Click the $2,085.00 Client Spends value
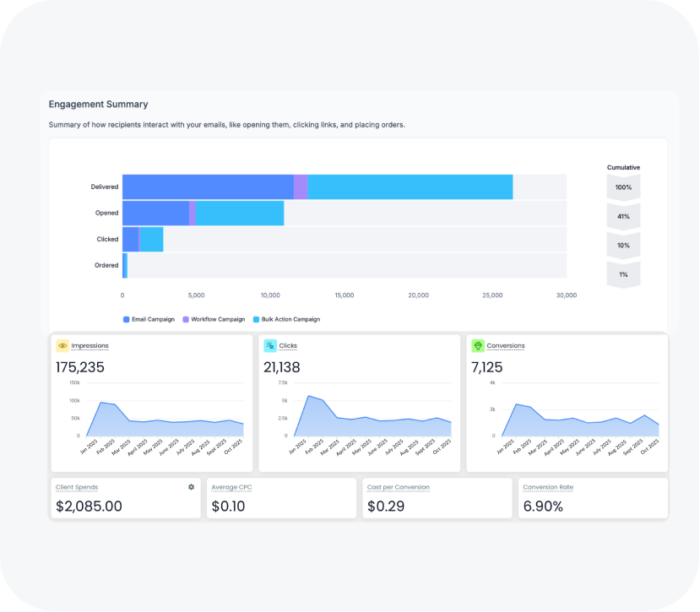The width and height of the screenshot is (700, 612). coord(89,506)
